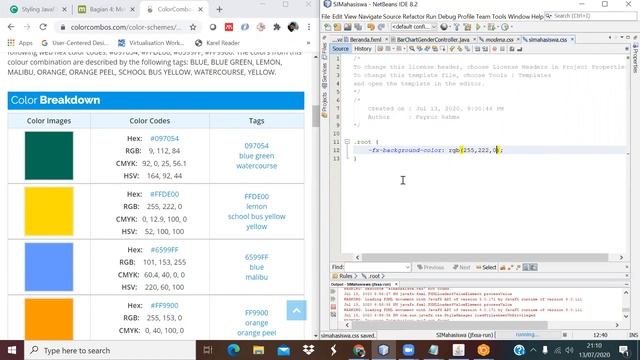Image resolution: width=640 pixels, height=360 pixels.
Task: Open Debug Project dropdown arrow
Action: [x=498, y=27]
